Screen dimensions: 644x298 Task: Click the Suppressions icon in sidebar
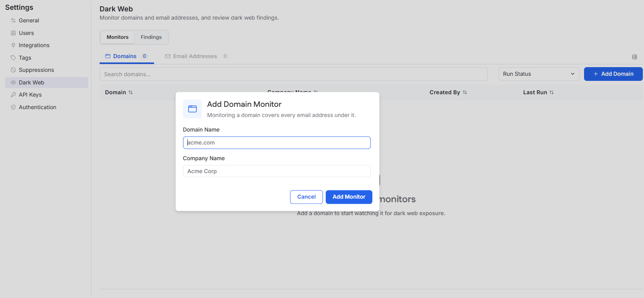point(13,70)
